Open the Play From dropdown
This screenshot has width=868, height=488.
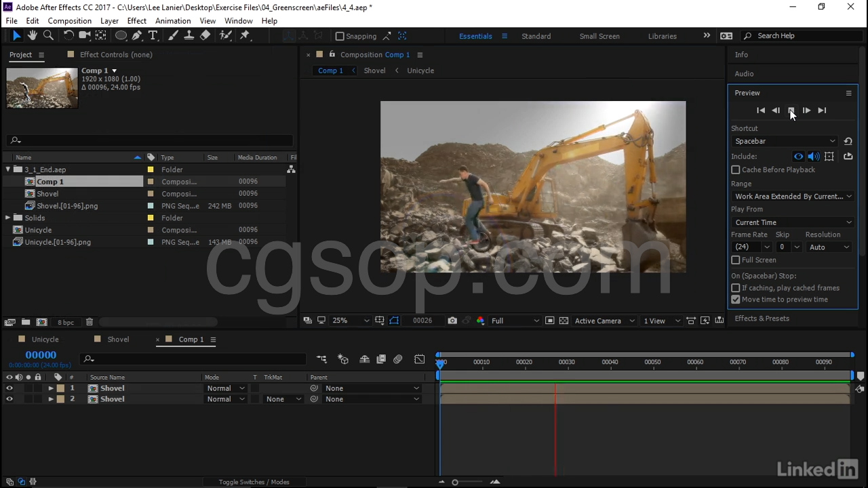coord(792,222)
